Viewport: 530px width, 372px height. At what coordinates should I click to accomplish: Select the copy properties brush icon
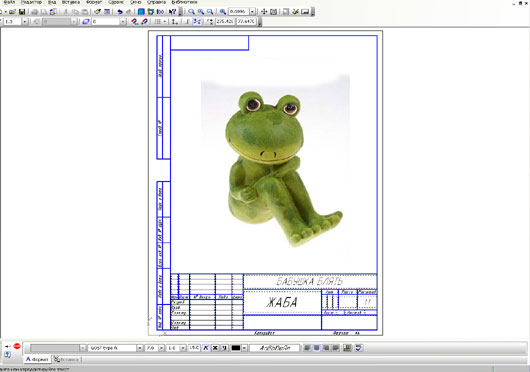[97, 11]
